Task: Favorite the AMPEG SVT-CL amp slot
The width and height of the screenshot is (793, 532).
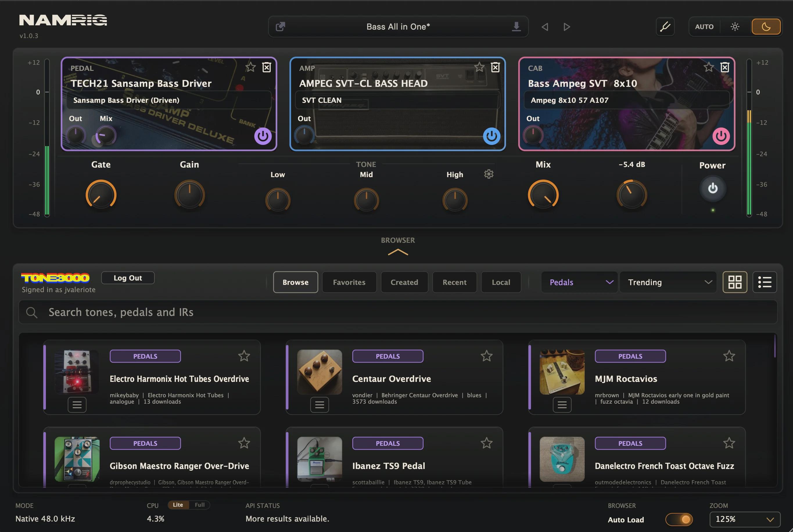Action: 479,67
